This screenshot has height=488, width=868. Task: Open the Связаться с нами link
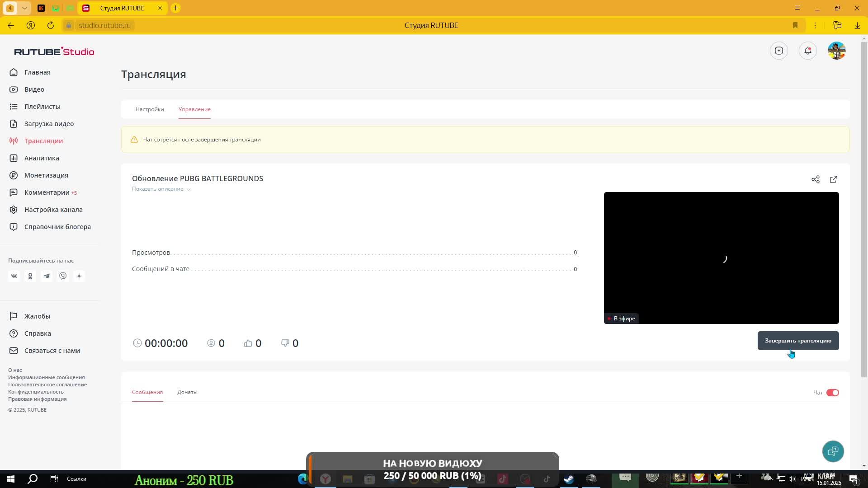point(52,351)
